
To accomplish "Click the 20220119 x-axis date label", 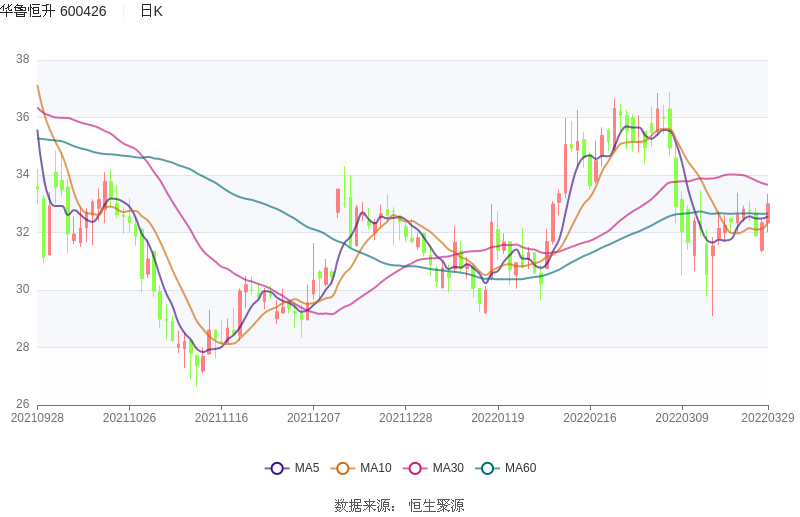I will point(498,418).
